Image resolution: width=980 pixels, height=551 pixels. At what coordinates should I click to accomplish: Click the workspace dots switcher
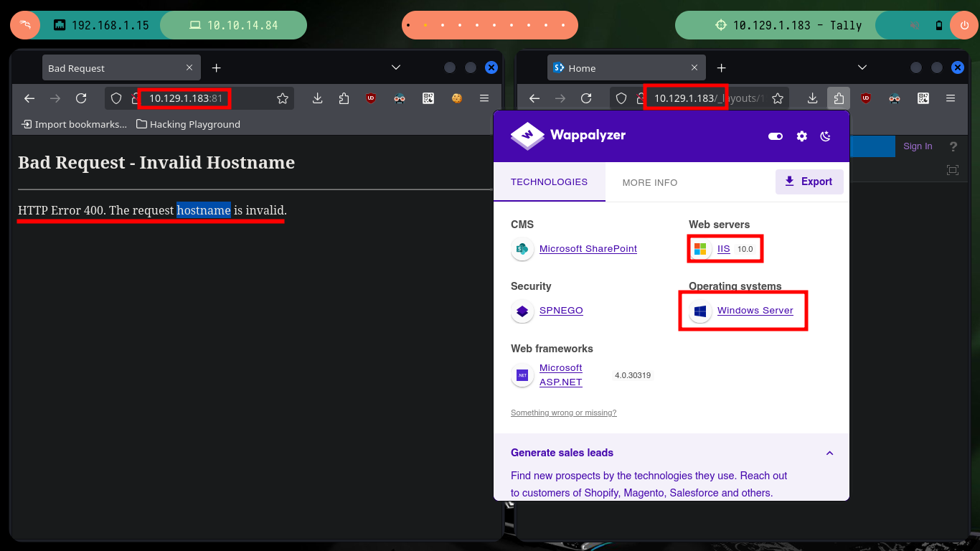[490, 25]
